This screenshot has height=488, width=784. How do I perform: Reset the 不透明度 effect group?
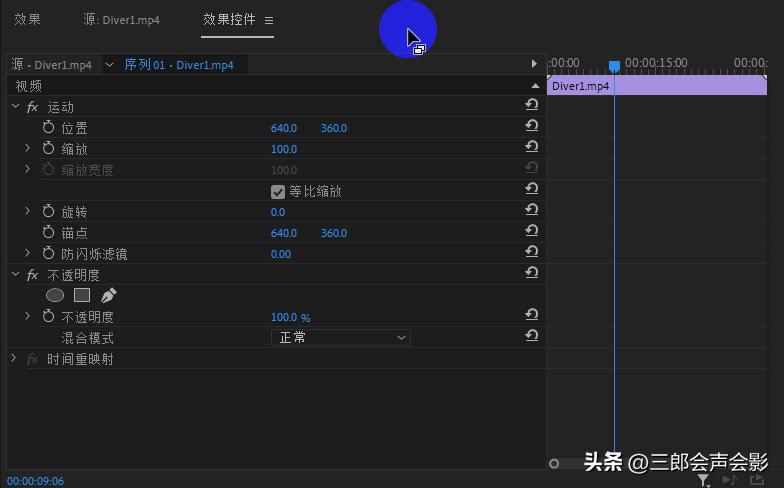tap(532, 272)
